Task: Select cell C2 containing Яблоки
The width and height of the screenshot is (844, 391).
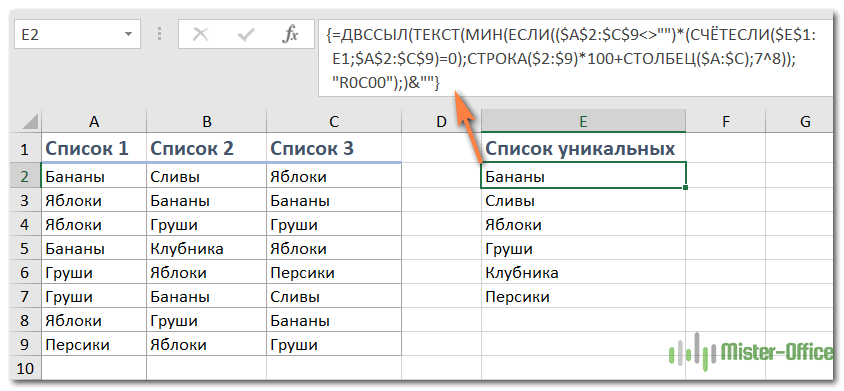Action: tap(334, 176)
